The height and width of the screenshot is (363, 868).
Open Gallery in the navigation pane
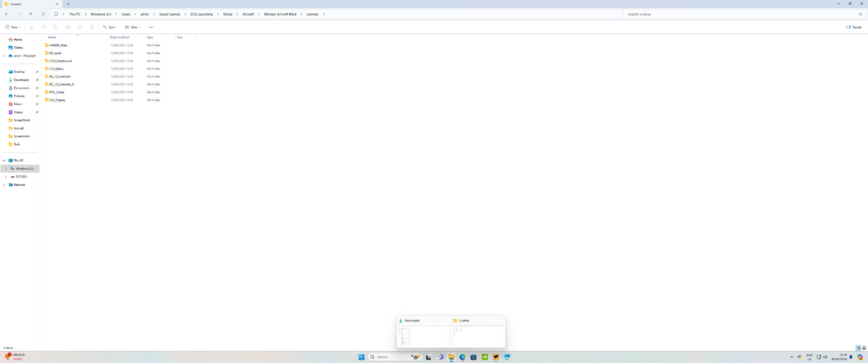click(x=16, y=48)
